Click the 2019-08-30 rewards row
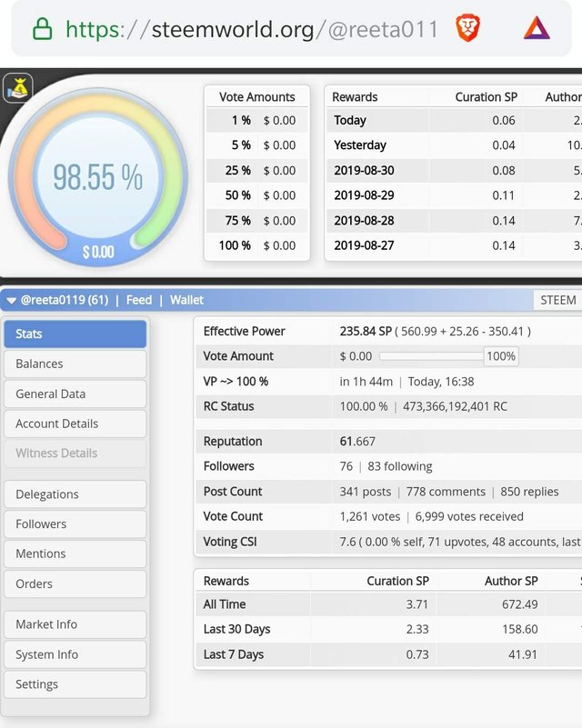582x728 pixels. [455, 170]
